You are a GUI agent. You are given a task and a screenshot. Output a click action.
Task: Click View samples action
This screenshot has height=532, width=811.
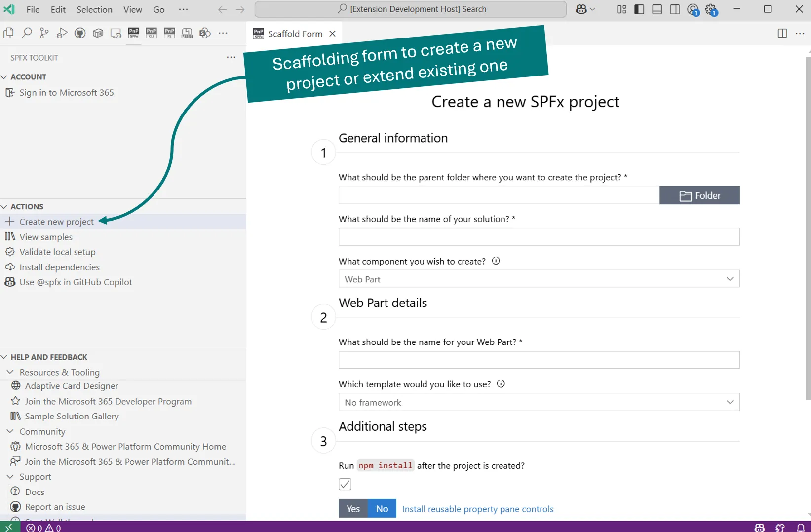coord(46,237)
